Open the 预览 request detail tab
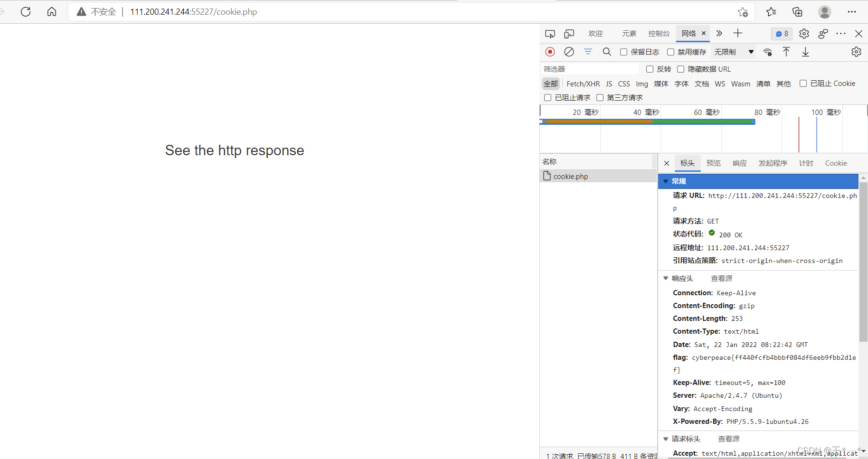Screen dimensions: 868x459 click(713, 163)
